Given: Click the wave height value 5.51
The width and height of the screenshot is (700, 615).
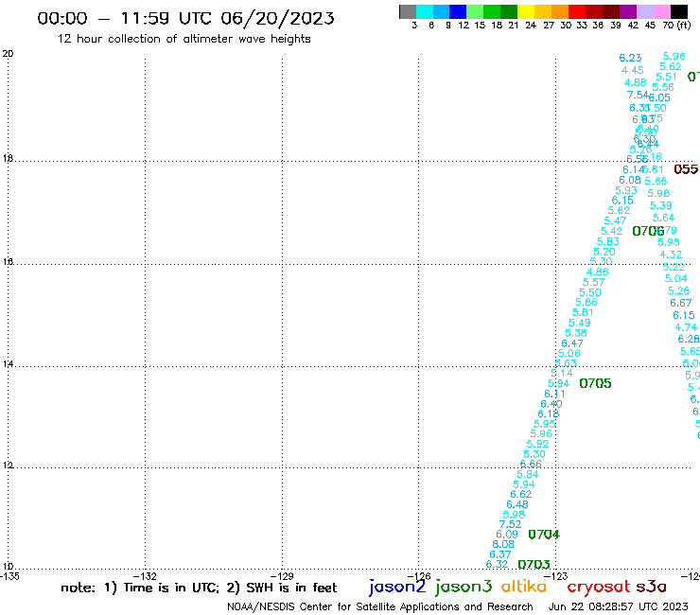Looking at the screenshot, I should (667, 77).
